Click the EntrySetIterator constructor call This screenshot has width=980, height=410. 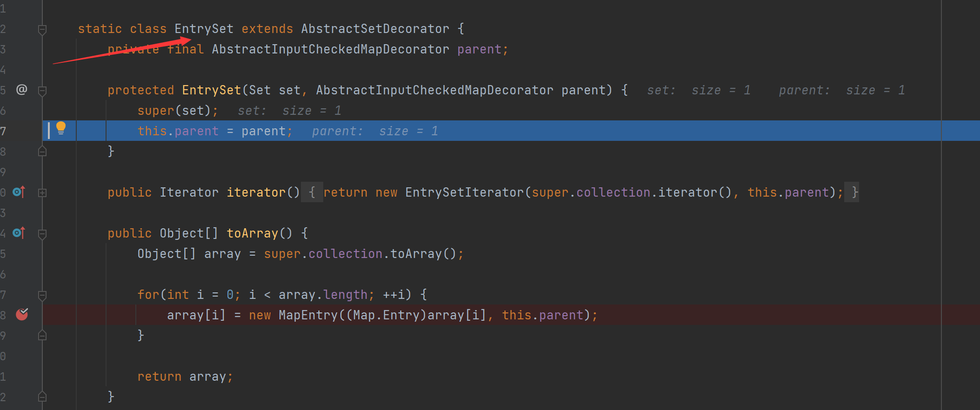464,192
